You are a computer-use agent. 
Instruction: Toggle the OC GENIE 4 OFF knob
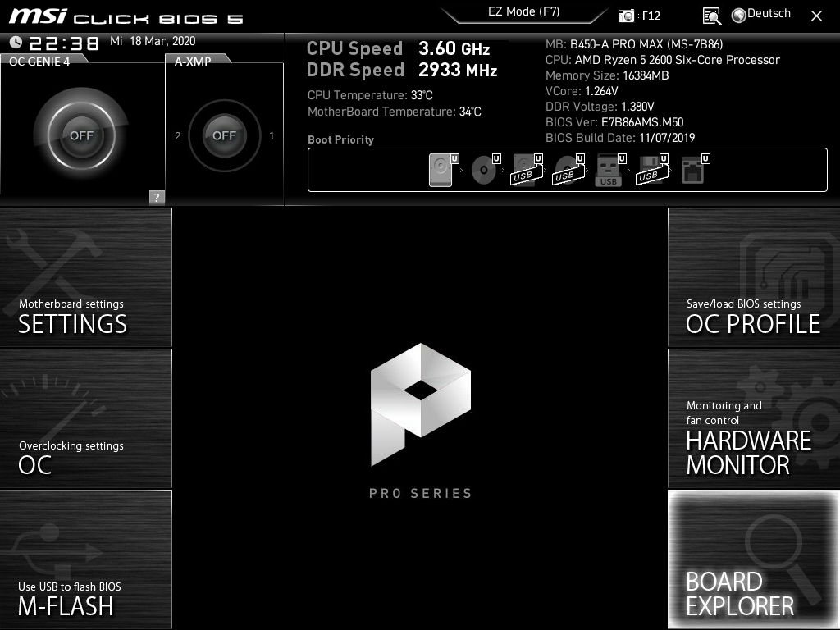pos(81,135)
